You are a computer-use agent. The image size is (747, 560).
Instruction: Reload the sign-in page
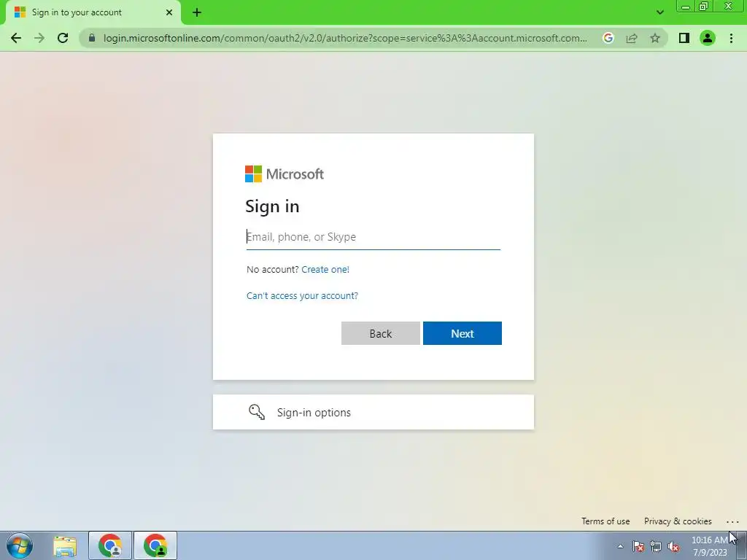coord(63,38)
